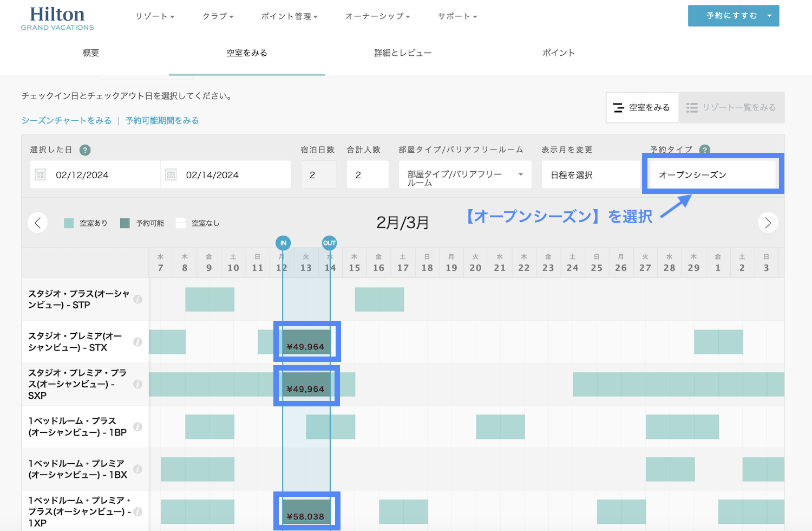812x531 pixels.
Task: Click the 空室あり legend color swatch
Action: tap(69, 223)
